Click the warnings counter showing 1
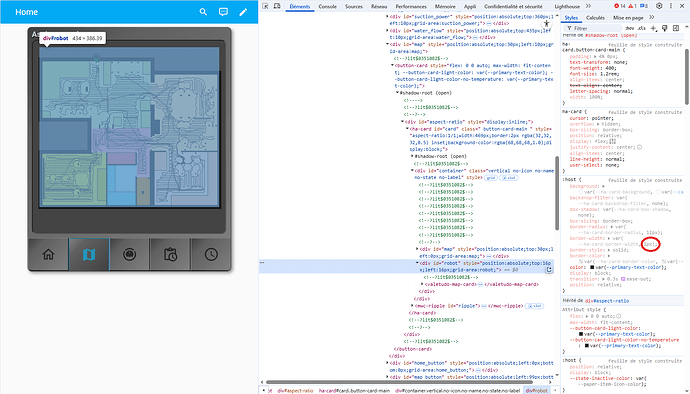This screenshot has width=690, height=394. pos(632,6)
